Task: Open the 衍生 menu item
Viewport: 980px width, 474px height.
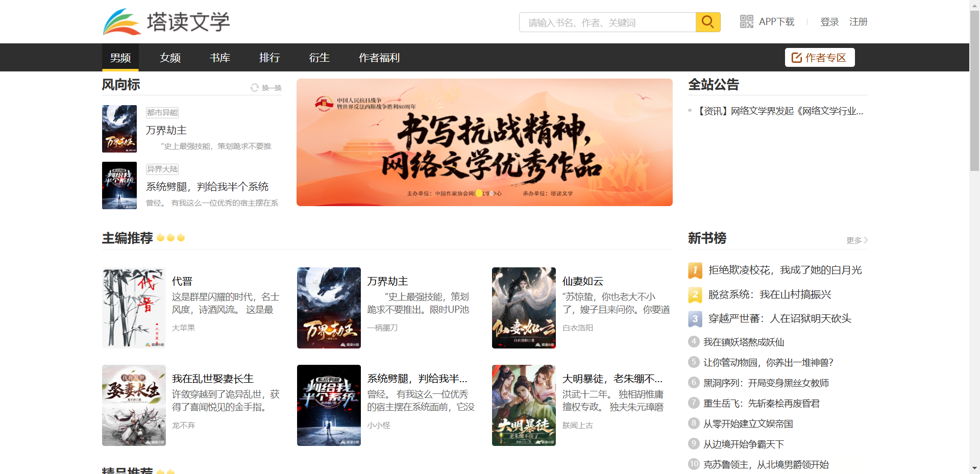Action: click(319, 57)
